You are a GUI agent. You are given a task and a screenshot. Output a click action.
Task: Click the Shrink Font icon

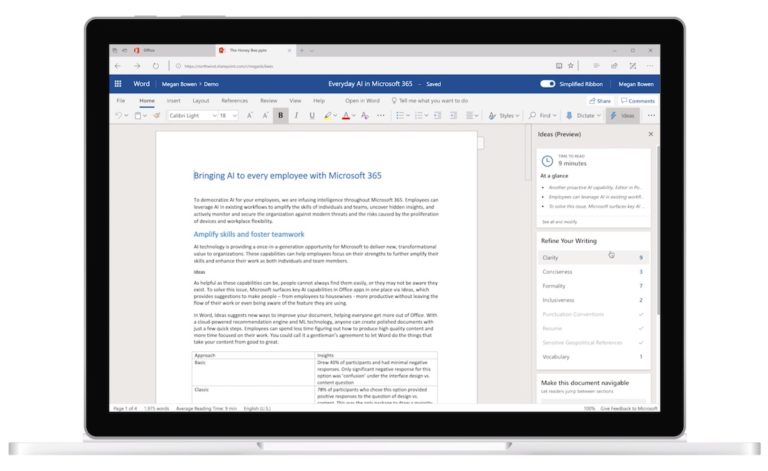pos(265,116)
